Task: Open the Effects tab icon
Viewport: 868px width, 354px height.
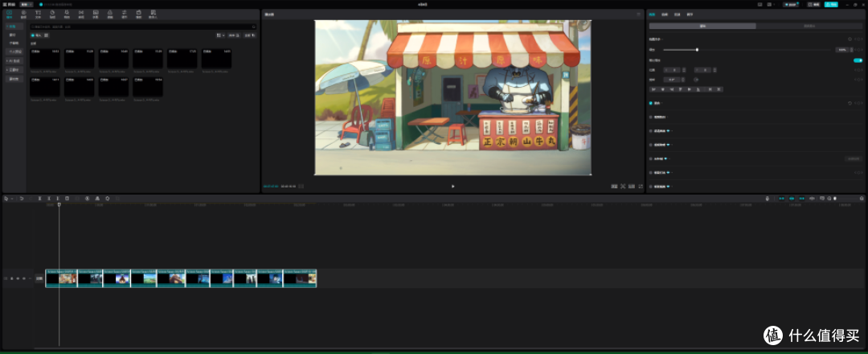Action: [67, 14]
